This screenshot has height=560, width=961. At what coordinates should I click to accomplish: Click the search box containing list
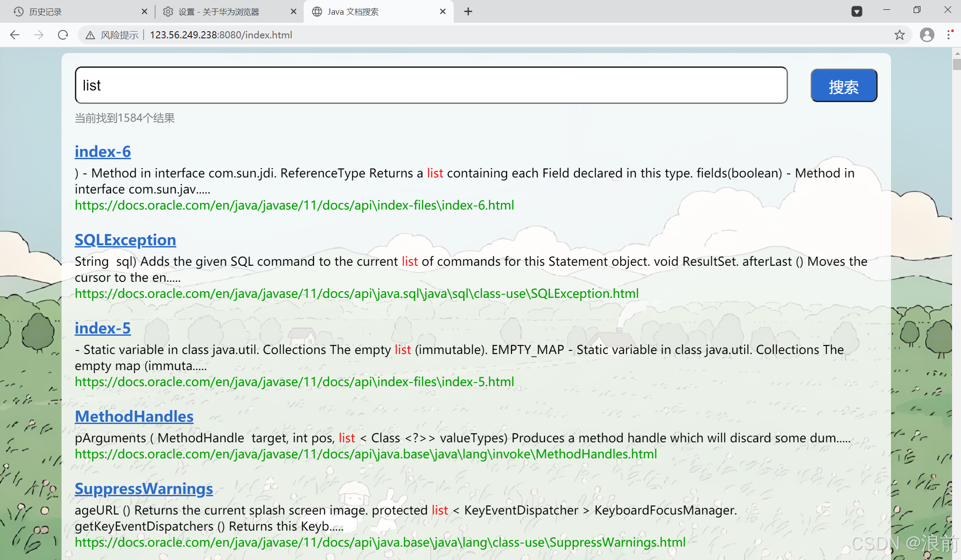pyautogui.click(x=431, y=85)
